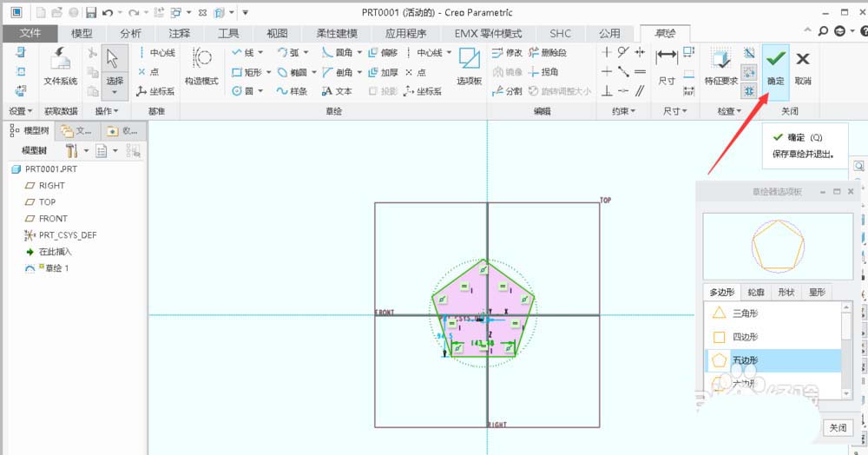Expand the 操作 group dropdown
868x455 pixels.
pyautogui.click(x=106, y=111)
